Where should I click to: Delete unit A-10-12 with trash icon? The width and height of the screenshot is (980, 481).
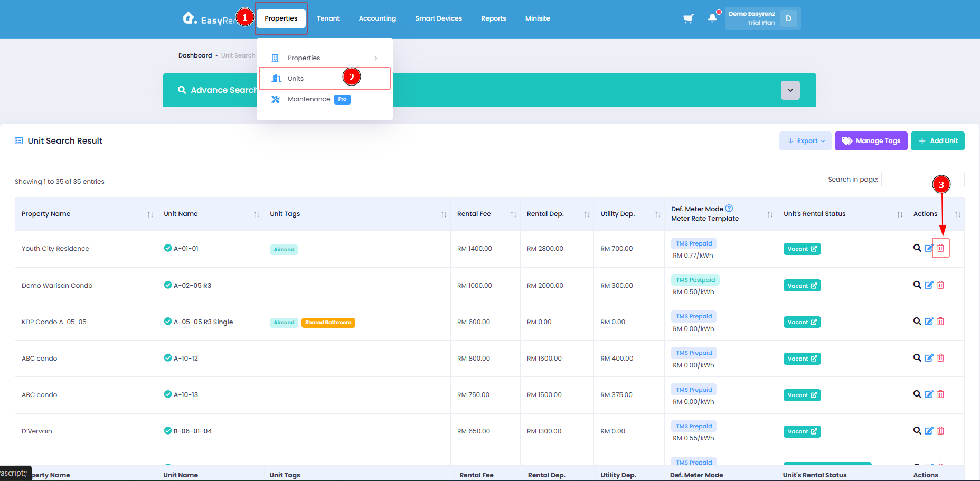(940, 358)
